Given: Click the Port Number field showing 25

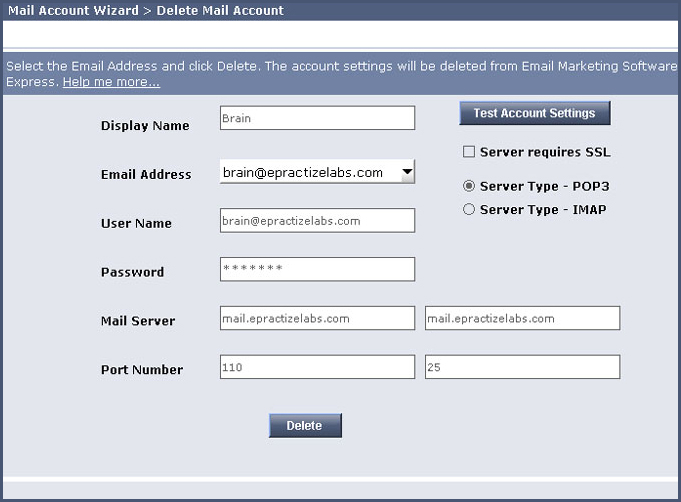Looking at the screenshot, I should click(x=522, y=367).
